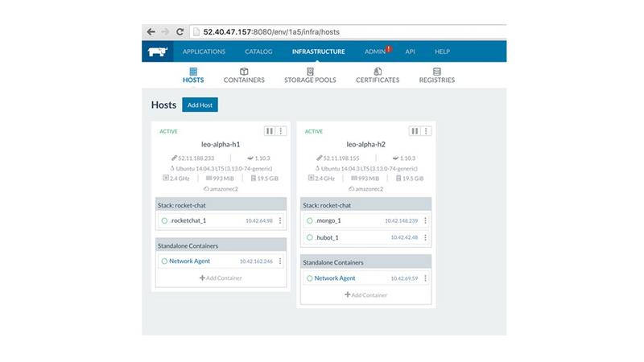Pause host leo-alpha-h1
The width and height of the screenshot is (644, 362).
pyautogui.click(x=270, y=131)
